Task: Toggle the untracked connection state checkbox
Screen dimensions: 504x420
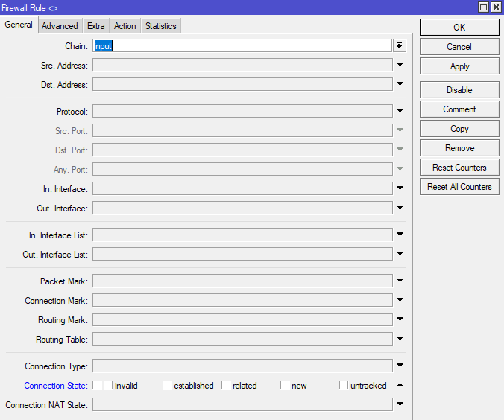Action: point(344,386)
